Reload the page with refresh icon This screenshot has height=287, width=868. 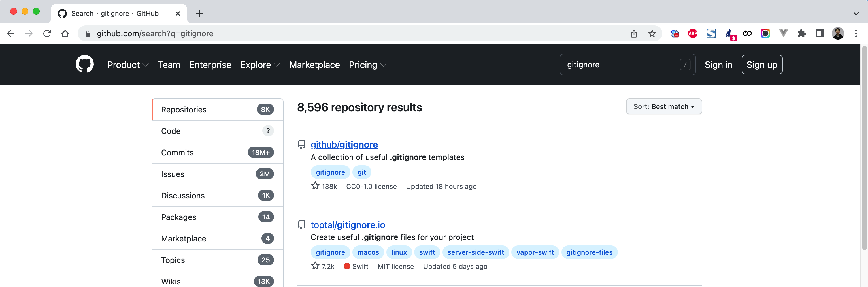(47, 33)
